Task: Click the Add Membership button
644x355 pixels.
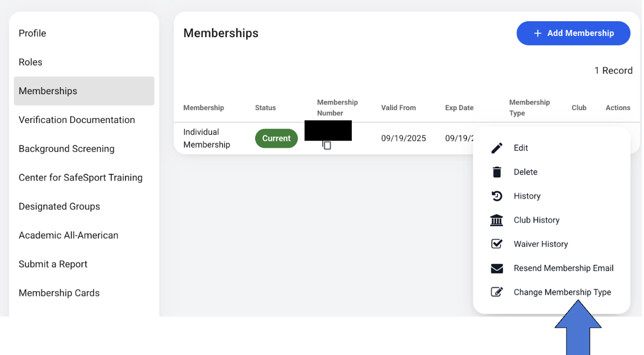Action: [x=574, y=33]
